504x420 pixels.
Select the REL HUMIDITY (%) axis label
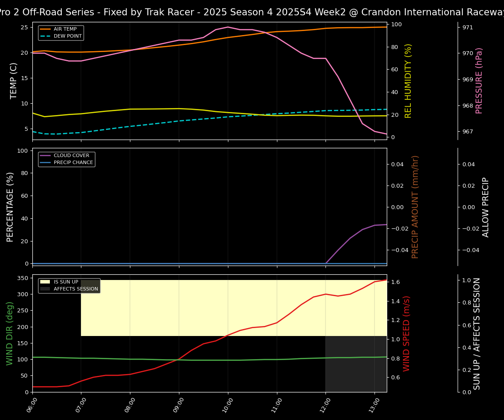(408, 80)
